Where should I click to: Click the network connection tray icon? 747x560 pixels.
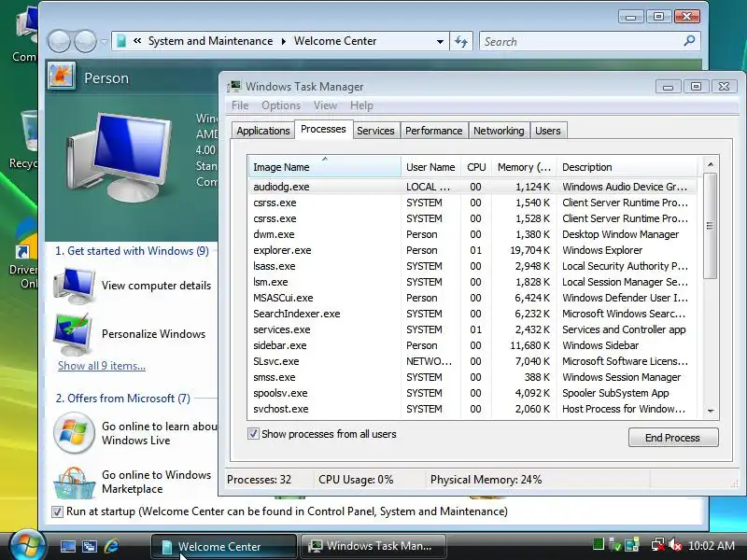click(658, 544)
